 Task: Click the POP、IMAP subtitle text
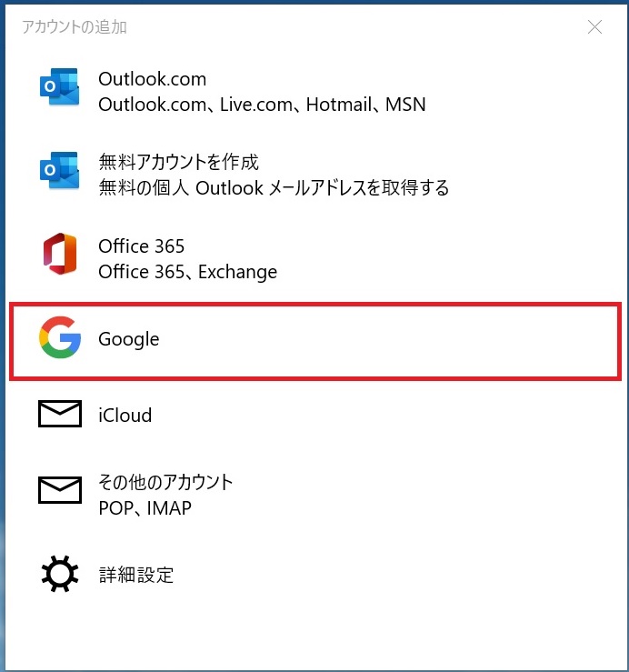[x=145, y=508]
